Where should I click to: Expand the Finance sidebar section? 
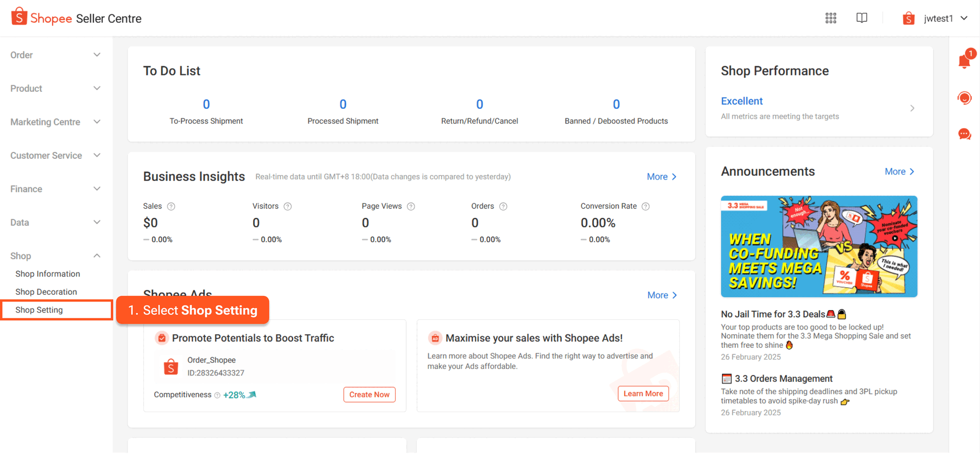56,189
